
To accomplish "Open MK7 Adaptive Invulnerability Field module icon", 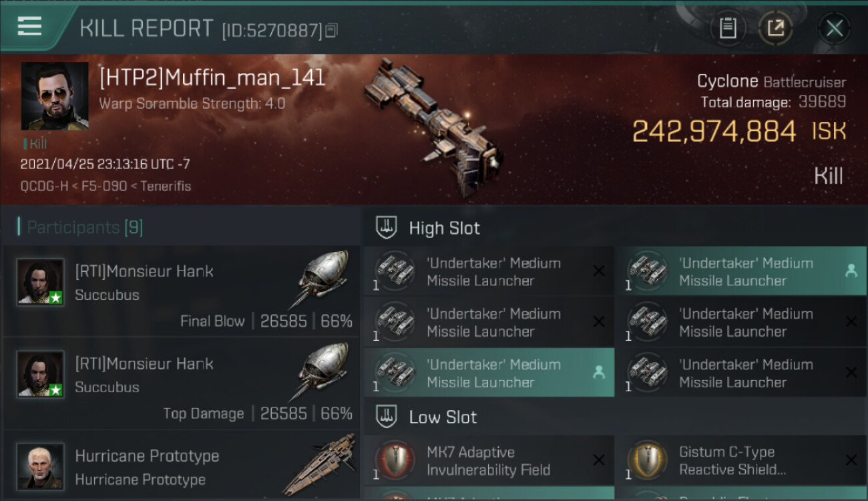I will (395, 460).
